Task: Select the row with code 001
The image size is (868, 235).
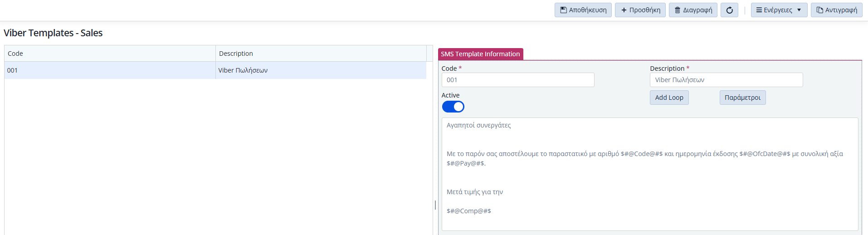Action: coord(215,70)
